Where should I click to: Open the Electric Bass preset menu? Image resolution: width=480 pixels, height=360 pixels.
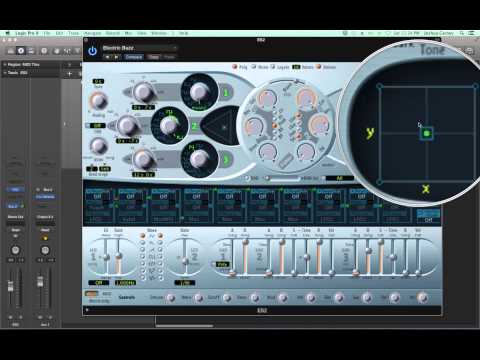[139, 48]
